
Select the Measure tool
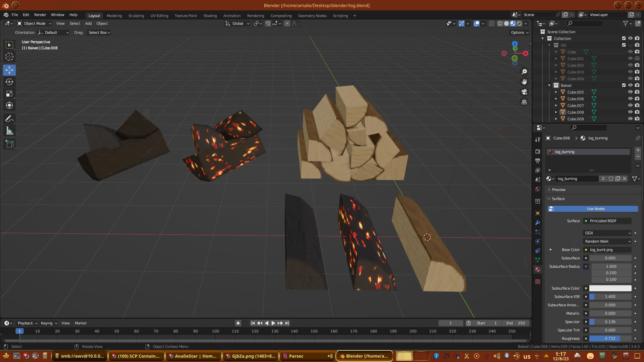[9, 131]
